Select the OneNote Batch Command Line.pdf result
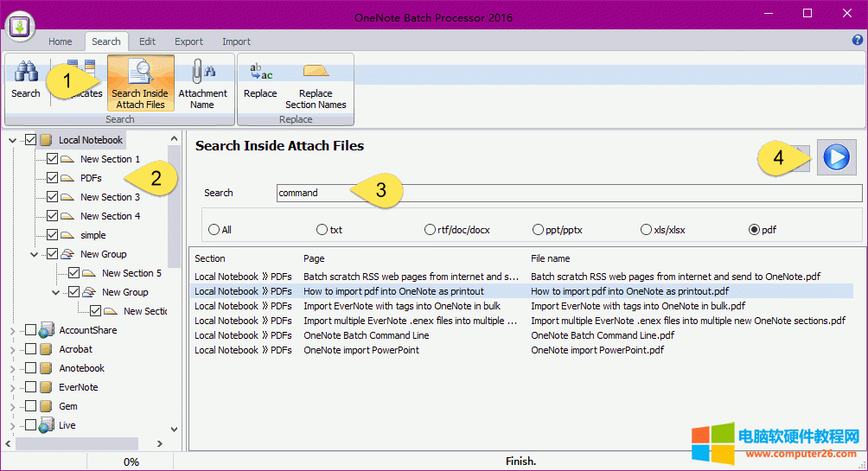Image resolution: width=868 pixels, height=471 pixels. coord(602,335)
